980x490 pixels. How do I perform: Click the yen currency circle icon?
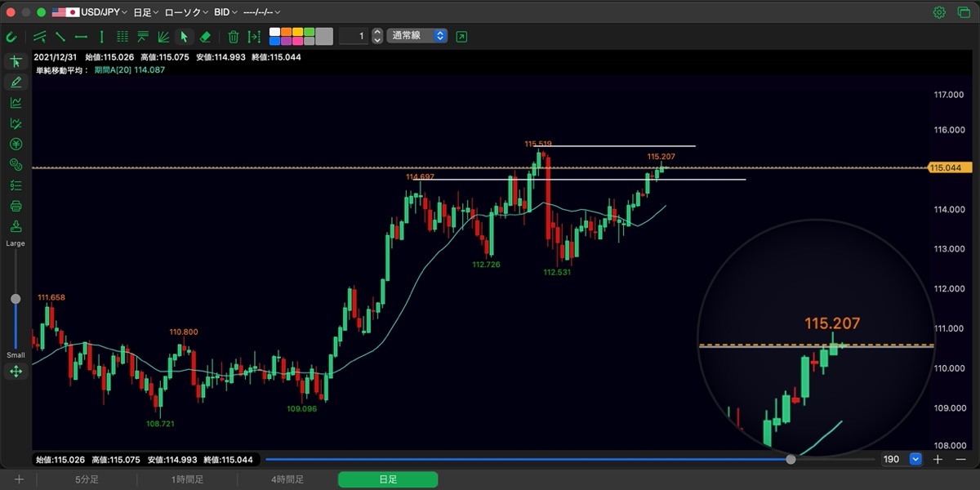16,144
